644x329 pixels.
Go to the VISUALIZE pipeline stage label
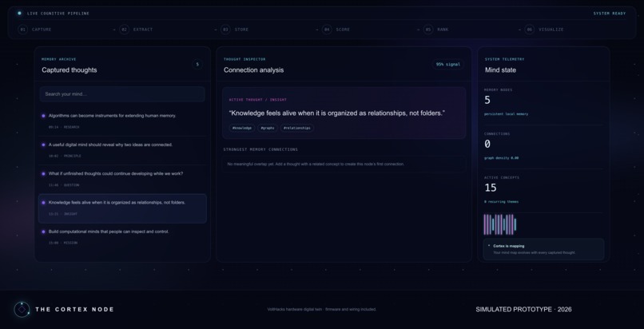pos(551,30)
